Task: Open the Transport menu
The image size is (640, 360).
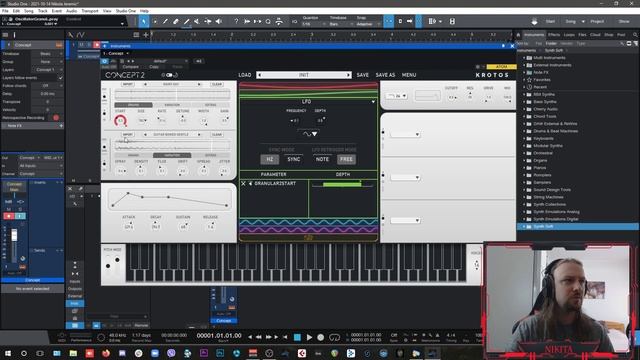Action: (x=90, y=11)
